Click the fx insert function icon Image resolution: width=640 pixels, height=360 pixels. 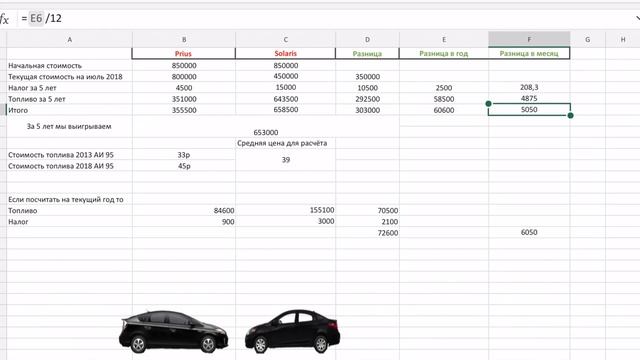(4, 19)
